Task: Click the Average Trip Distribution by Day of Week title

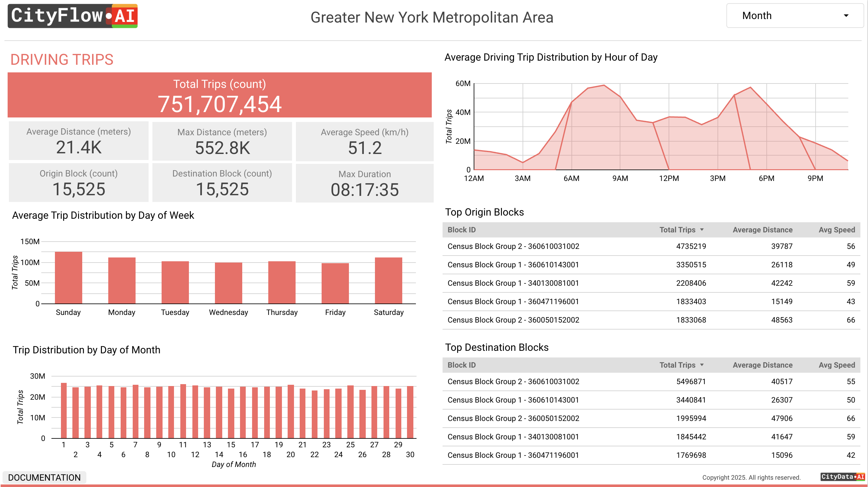Action: click(x=103, y=216)
